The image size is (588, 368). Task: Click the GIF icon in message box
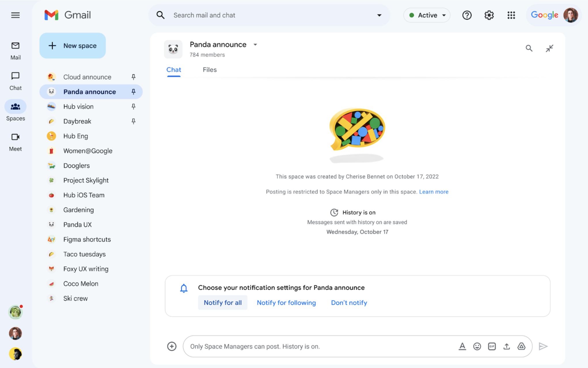(492, 346)
